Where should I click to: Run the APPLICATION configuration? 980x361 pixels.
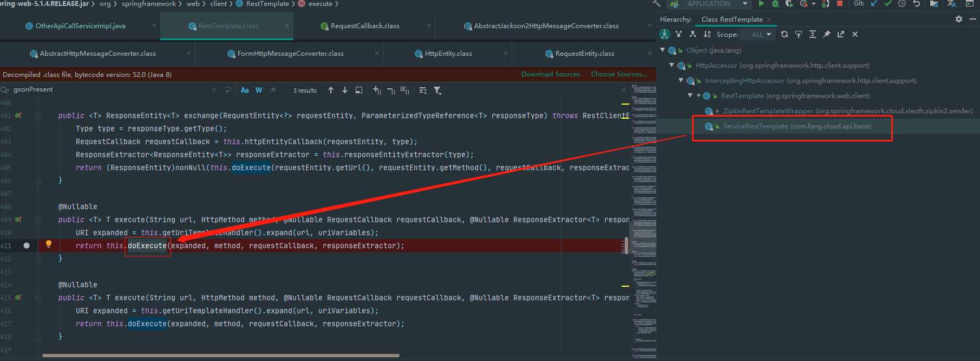761,4
